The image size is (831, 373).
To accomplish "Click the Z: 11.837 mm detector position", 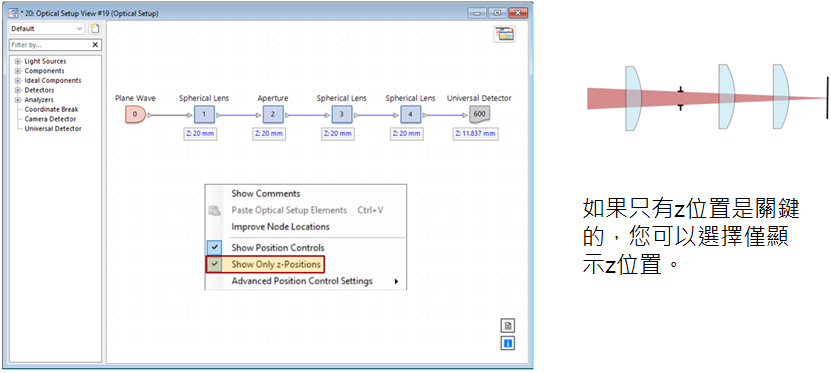I will tap(476, 134).
